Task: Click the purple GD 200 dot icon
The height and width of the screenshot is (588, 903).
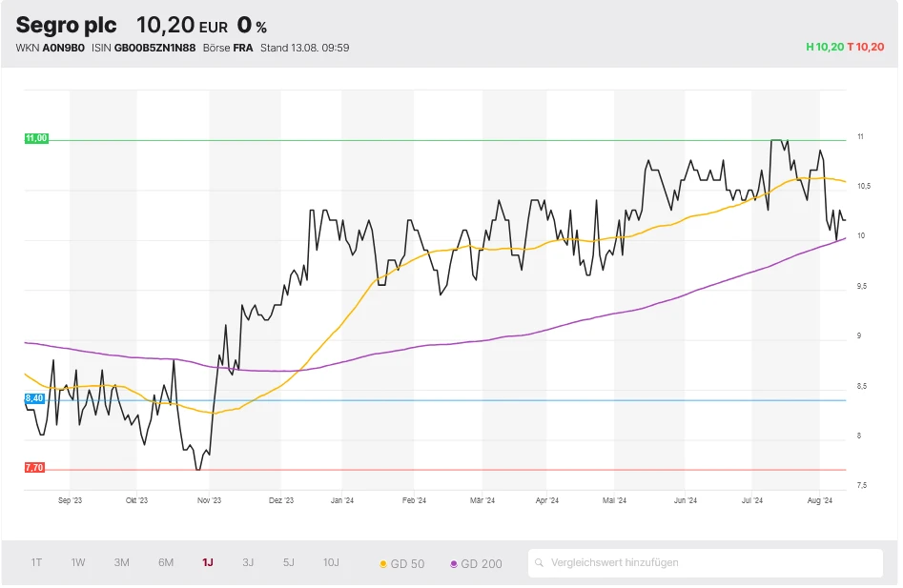Action: [454, 564]
